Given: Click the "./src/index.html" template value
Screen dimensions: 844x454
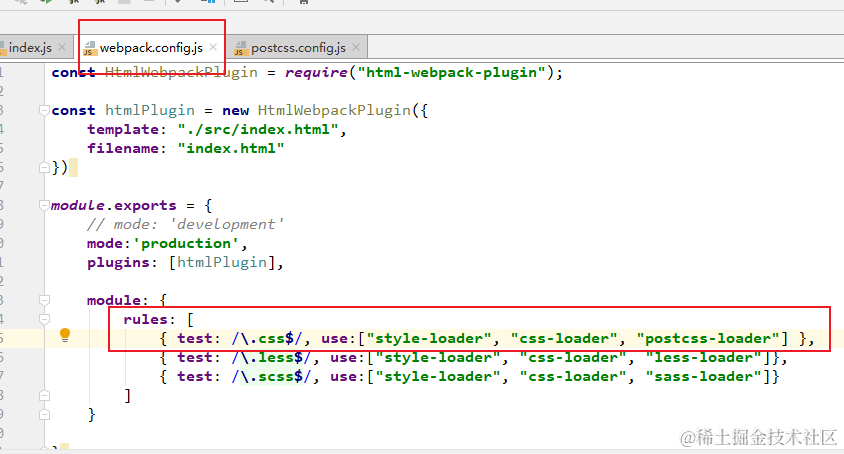Looking at the screenshot, I should 258,129.
